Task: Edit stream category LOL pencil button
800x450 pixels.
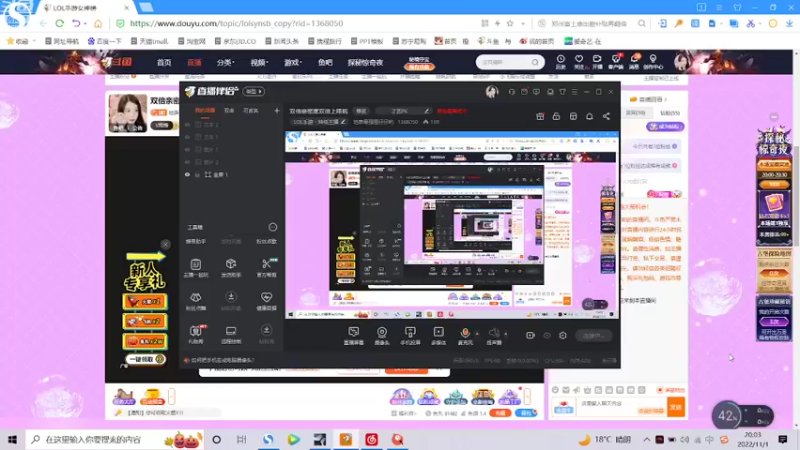Action: 343,122
